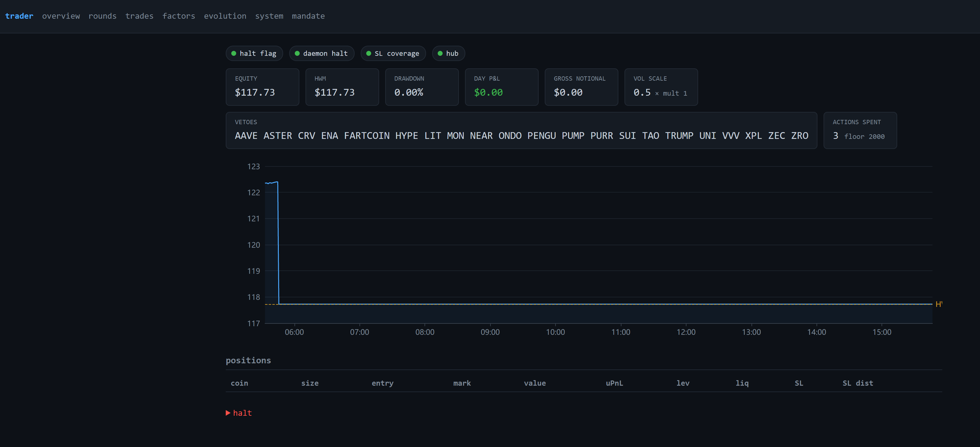Click the ACTIONS SPENT value 3
This screenshot has height=447, width=980.
pos(836,136)
